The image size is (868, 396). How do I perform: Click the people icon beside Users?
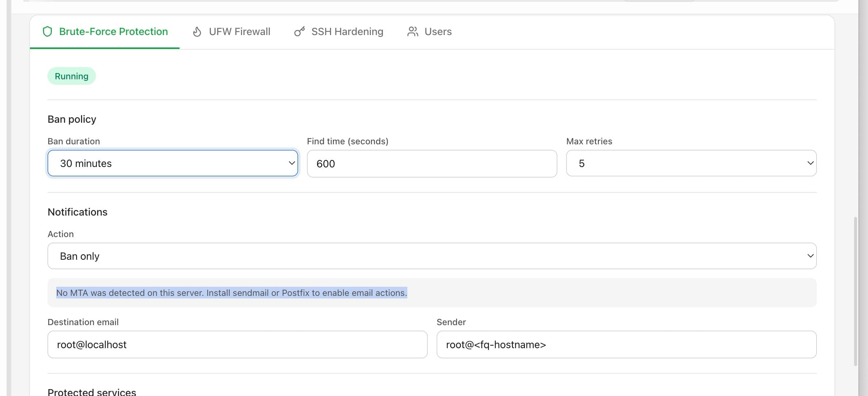coord(412,32)
